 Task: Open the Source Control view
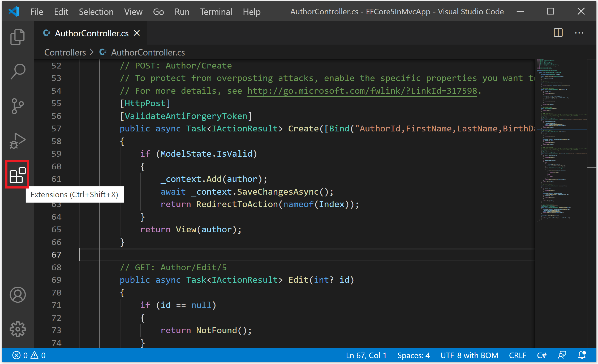pos(17,106)
